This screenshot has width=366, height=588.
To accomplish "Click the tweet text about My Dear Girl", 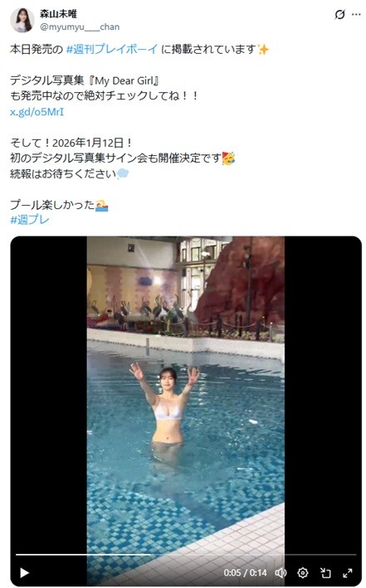I will click(x=85, y=80).
